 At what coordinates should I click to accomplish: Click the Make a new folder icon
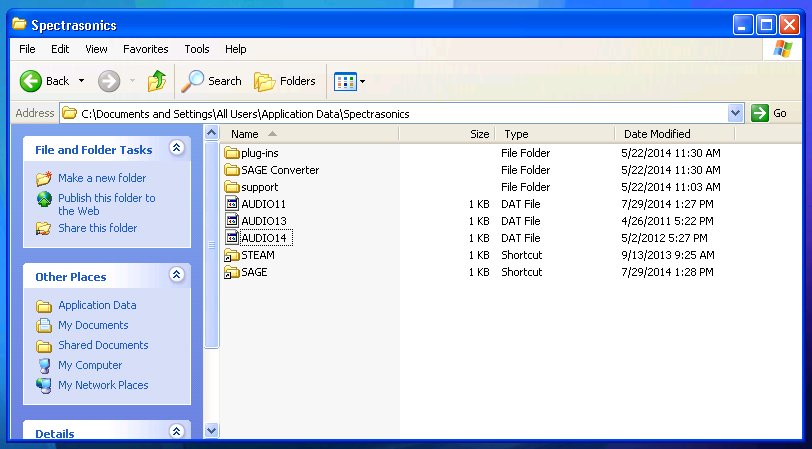click(44, 178)
